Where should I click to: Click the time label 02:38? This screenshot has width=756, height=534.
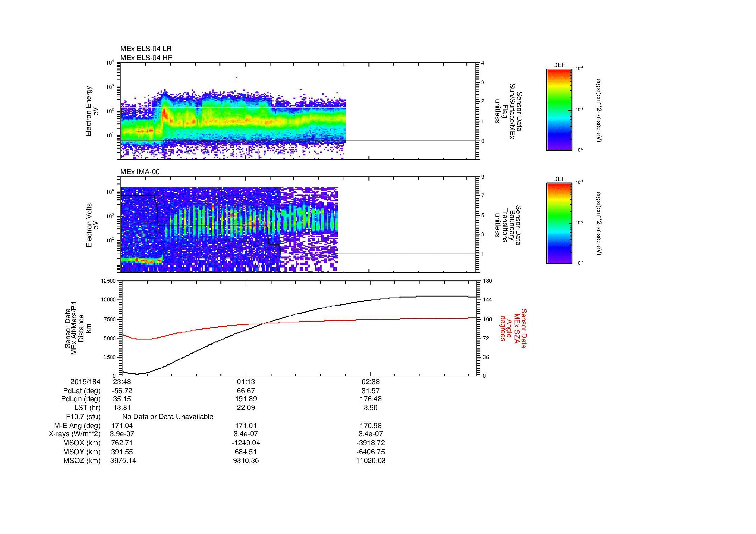[x=370, y=382]
